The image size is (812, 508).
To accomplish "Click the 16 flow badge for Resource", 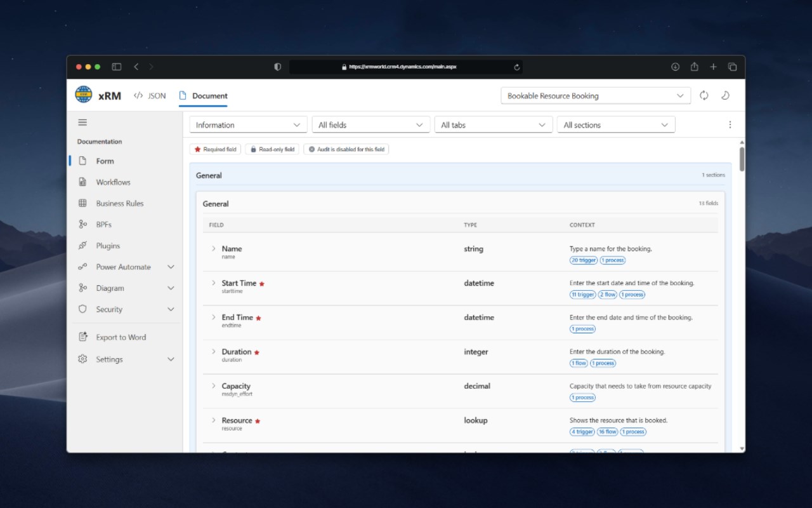I will 607,432.
